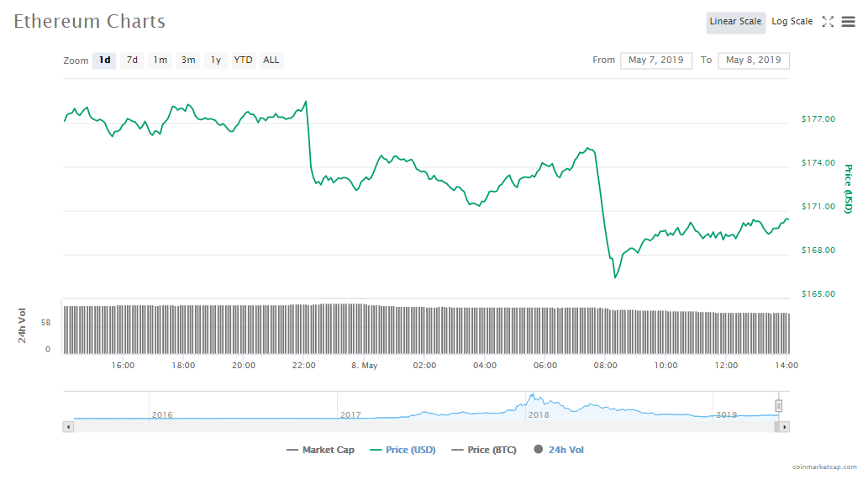Select the 7d zoom range
868x480 pixels.
pyautogui.click(x=132, y=61)
